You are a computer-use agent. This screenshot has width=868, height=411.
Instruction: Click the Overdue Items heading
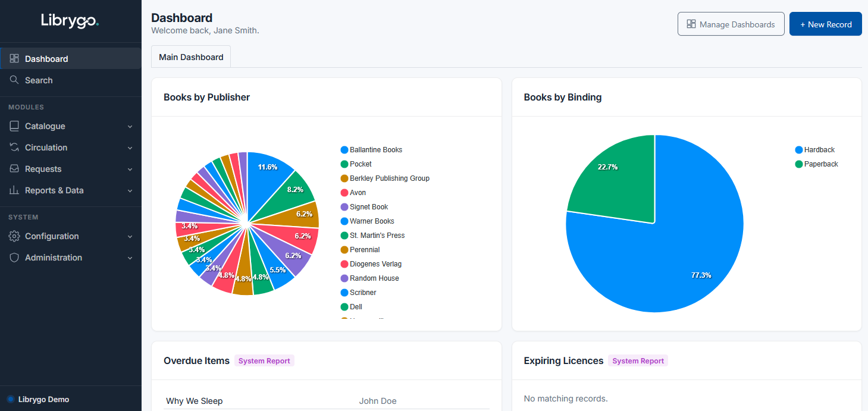(x=196, y=360)
